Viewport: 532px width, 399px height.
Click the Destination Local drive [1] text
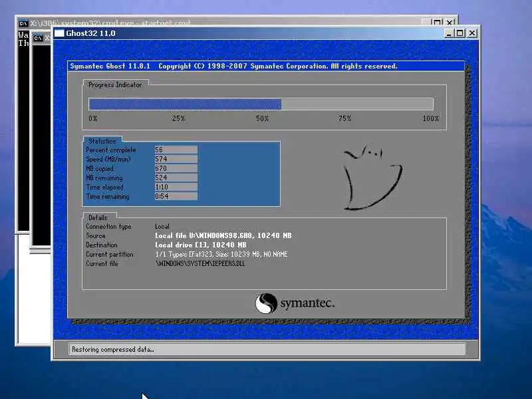201,245
